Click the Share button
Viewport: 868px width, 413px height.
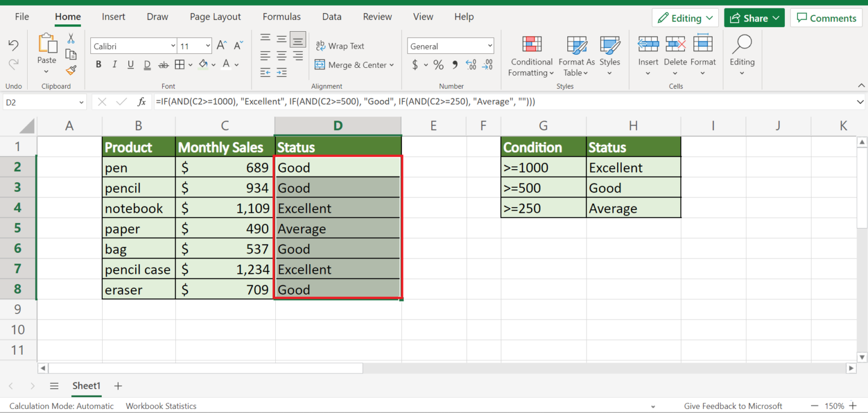coord(754,18)
